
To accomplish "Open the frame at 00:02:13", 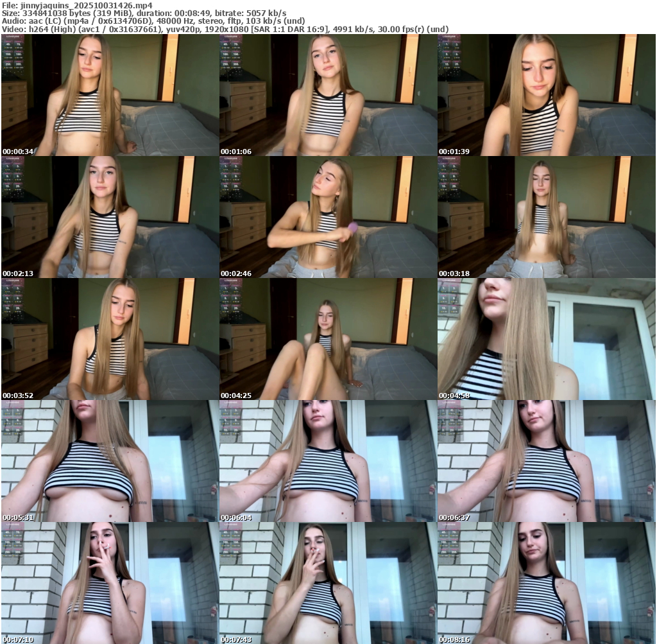I will pyautogui.click(x=110, y=217).
